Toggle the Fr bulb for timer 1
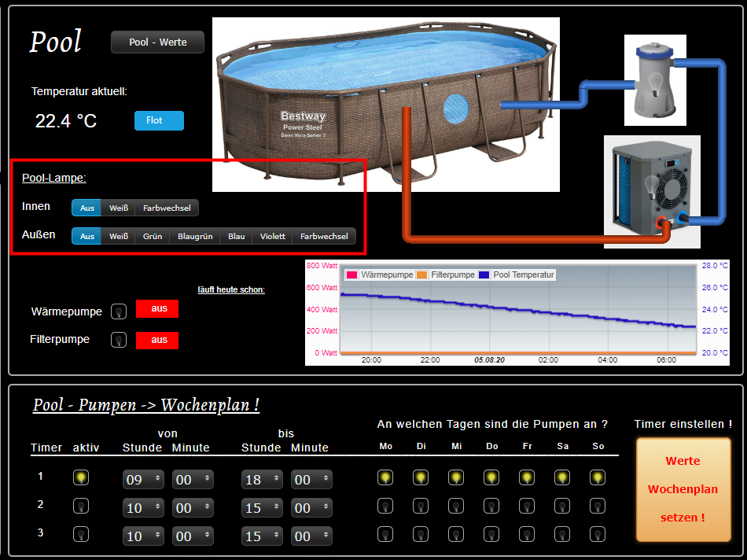Image resolution: width=747 pixels, height=560 pixels. (527, 477)
